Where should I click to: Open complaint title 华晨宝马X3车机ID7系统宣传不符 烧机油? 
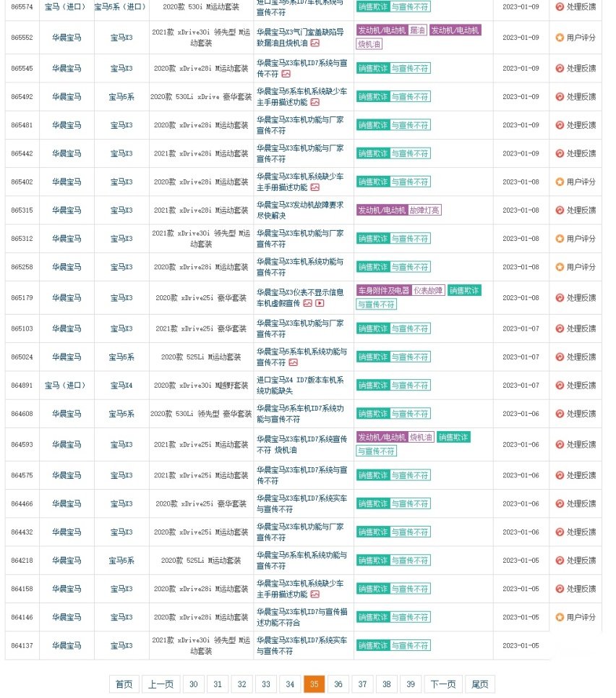(301, 445)
